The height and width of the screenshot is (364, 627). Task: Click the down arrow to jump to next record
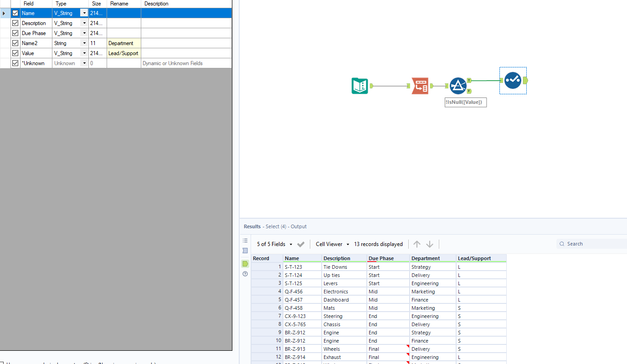pyautogui.click(x=429, y=244)
